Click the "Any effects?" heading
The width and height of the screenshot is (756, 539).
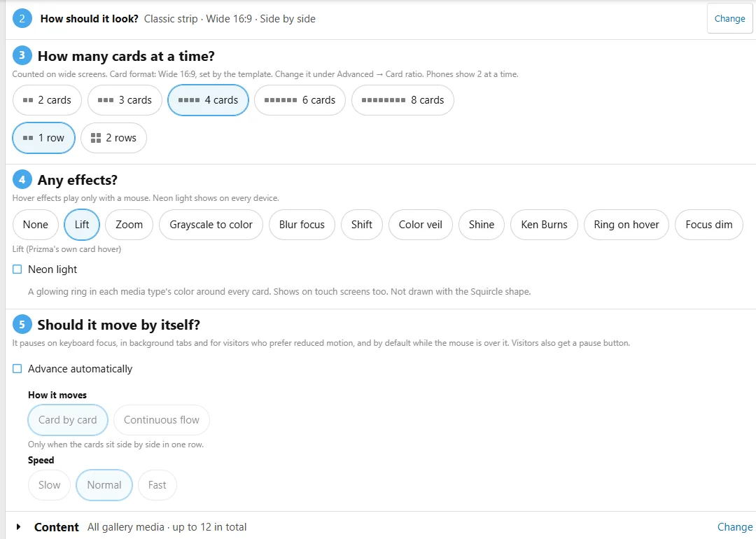tap(78, 180)
